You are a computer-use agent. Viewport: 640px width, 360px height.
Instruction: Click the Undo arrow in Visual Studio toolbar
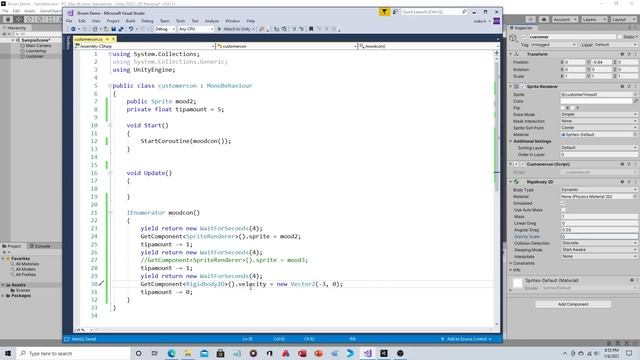[131, 29]
